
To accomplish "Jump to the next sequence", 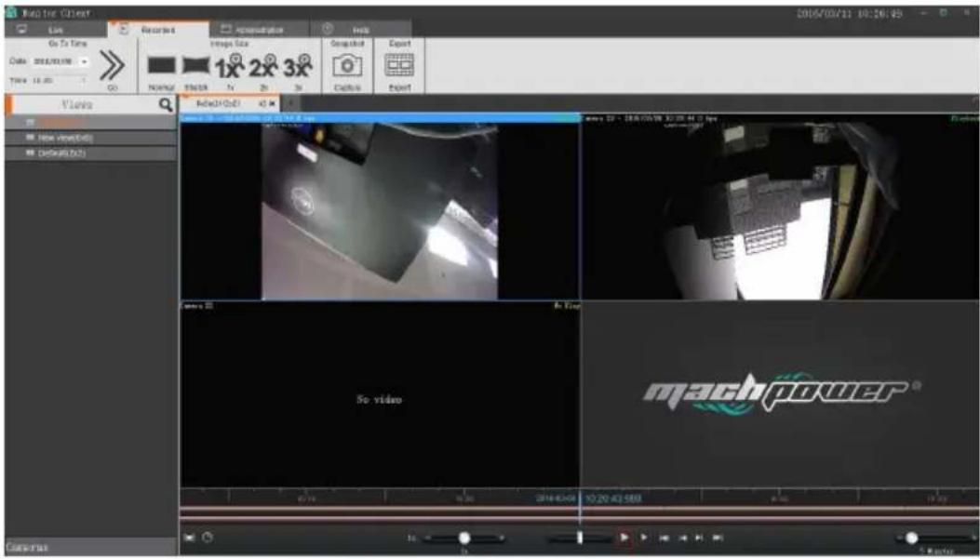I will (x=718, y=538).
